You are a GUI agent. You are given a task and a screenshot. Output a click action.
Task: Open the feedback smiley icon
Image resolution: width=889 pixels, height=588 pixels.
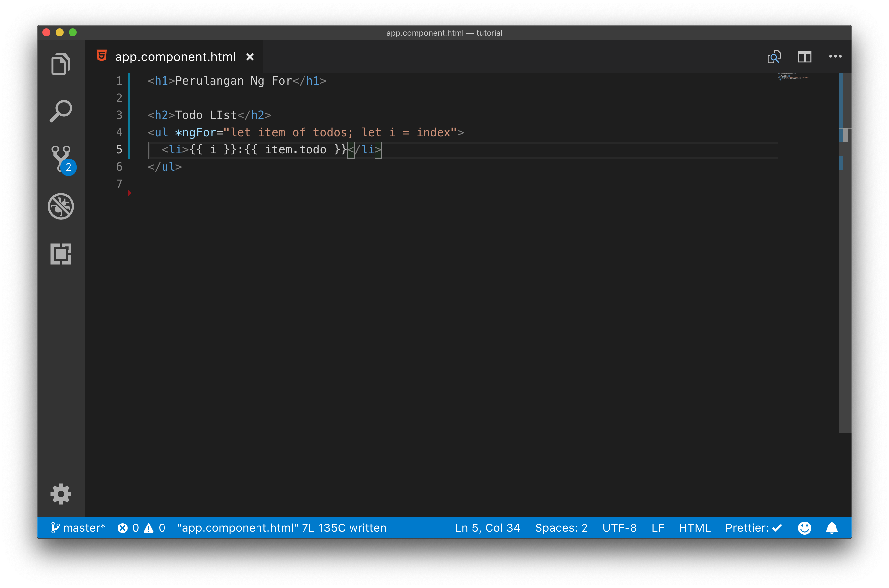pyautogui.click(x=804, y=528)
